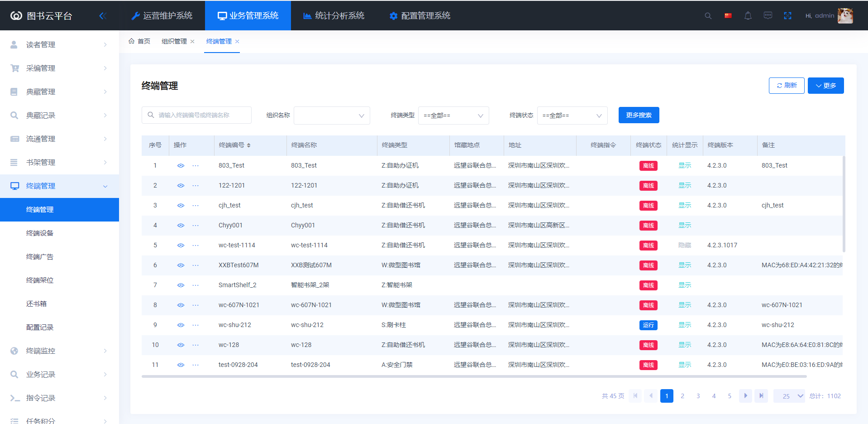Open the 更多 dropdown button
The image size is (868, 424).
click(825, 86)
